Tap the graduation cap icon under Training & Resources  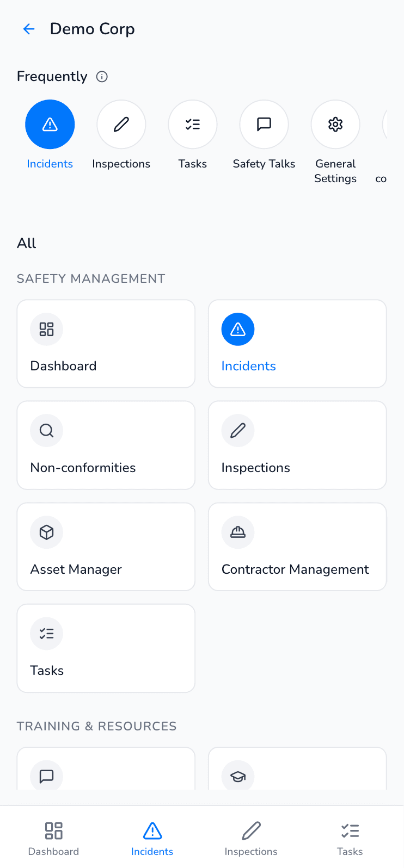pos(238,776)
